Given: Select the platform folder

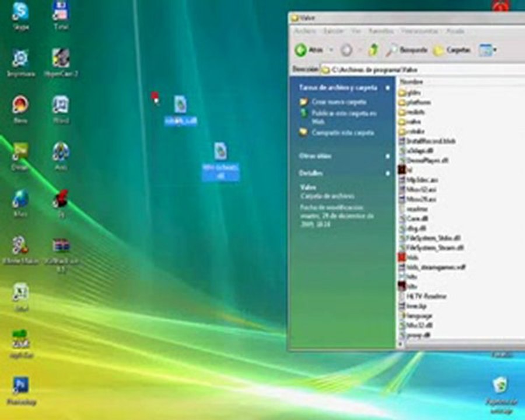Looking at the screenshot, I should coord(415,102).
